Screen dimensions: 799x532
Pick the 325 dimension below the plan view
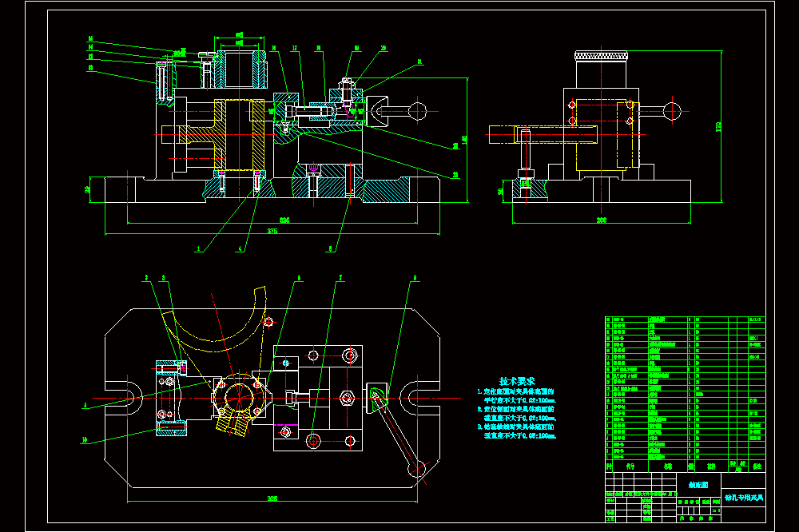[x=272, y=498]
